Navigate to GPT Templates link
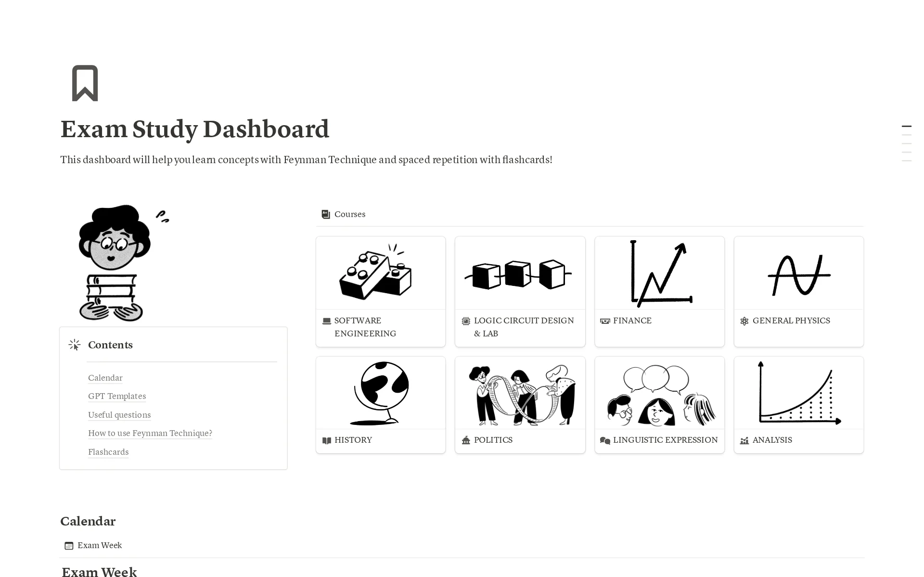Image resolution: width=924 pixels, height=577 pixels. click(x=117, y=396)
